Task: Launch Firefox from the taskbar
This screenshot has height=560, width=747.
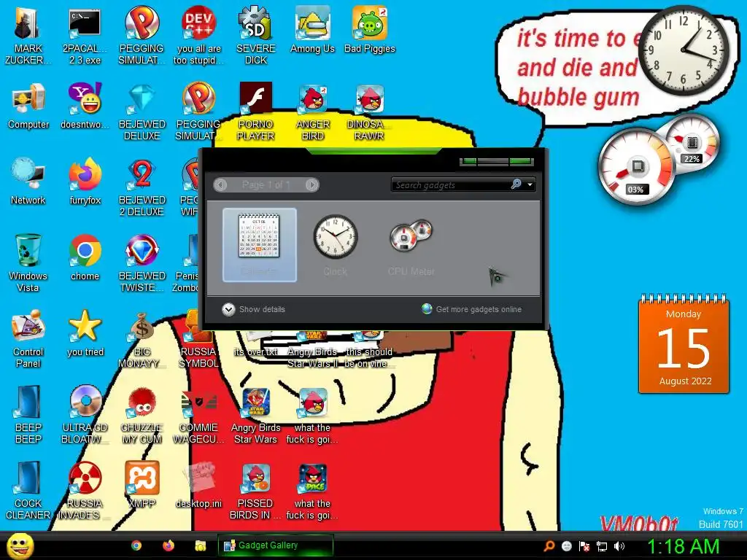Action: pos(169,545)
